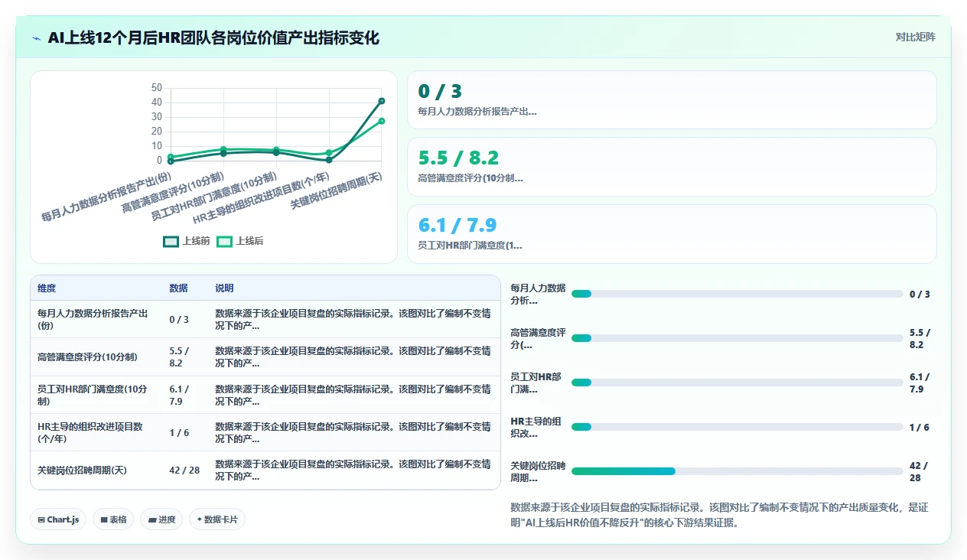Click the 上线后 data point at 关键岗位招聘周期
This screenshot has width=967, height=560.
click(x=381, y=121)
